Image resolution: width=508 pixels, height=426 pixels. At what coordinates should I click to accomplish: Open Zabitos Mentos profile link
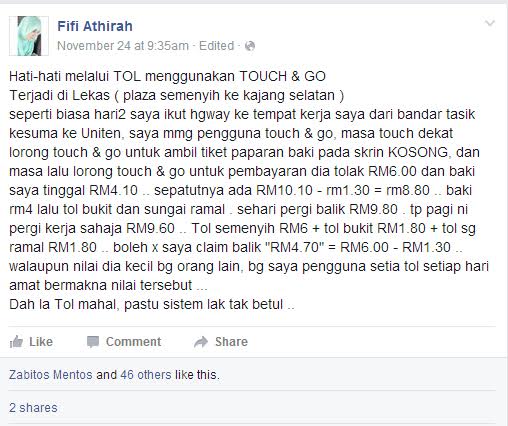tap(51, 375)
